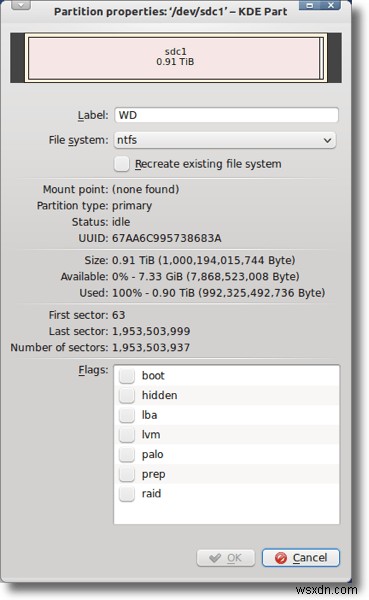Click the Flags label

pyautogui.click(x=93, y=370)
